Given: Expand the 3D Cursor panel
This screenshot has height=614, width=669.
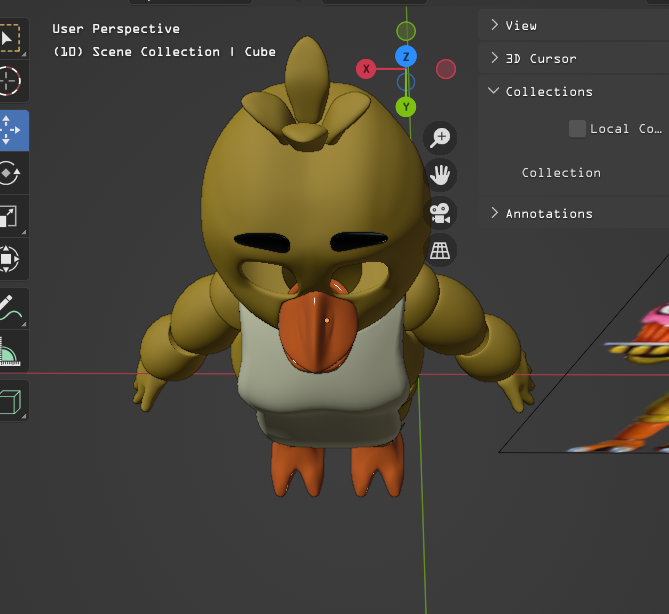Looking at the screenshot, I should (x=573, y=58).
